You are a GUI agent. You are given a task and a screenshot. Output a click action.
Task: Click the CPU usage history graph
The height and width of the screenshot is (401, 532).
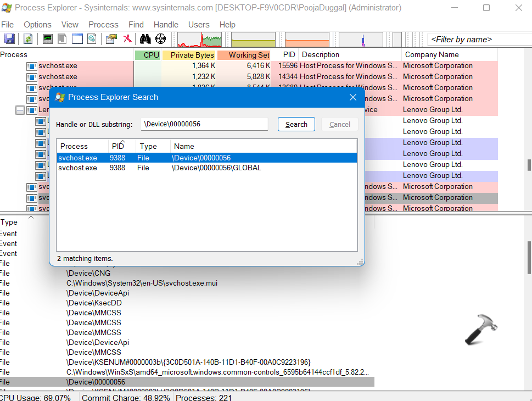click(x=198, y=40)
